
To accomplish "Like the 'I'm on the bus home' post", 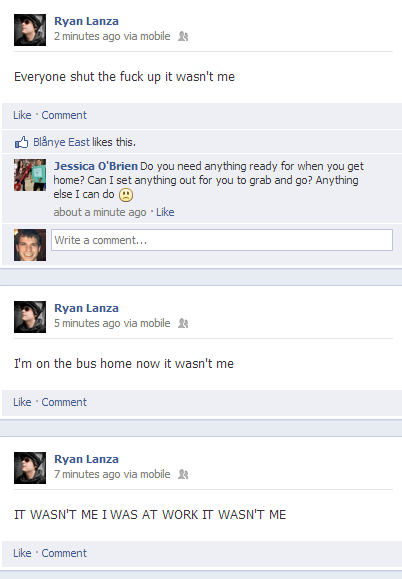I will [22, 402].
